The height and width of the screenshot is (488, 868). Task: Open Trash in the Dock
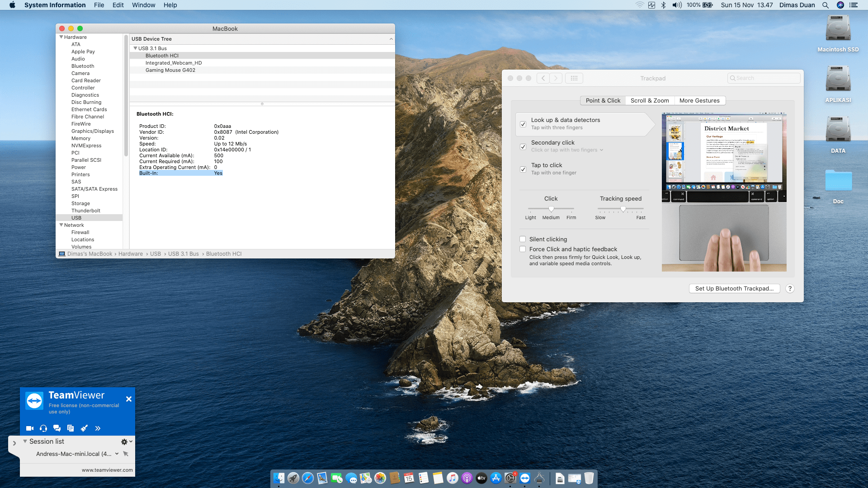click(589, 478)
